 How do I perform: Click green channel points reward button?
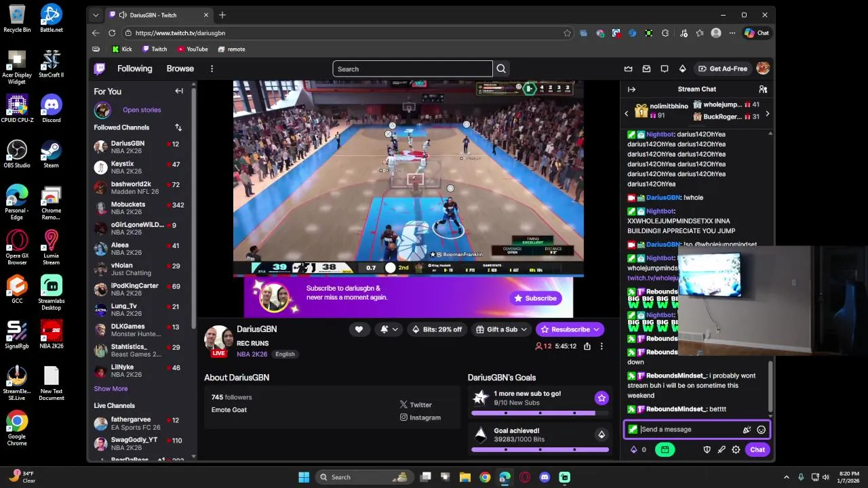click(x=665, y=449)
